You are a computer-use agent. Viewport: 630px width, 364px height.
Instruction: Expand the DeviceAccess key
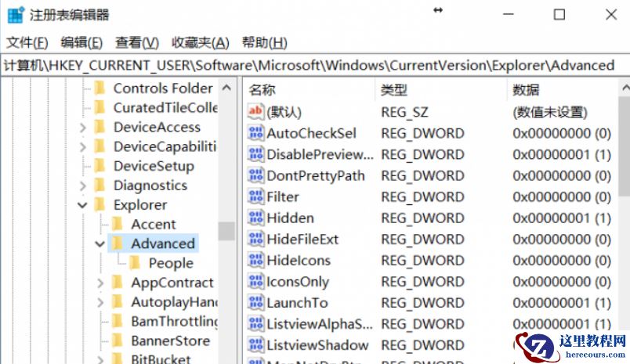tap(83, 128)
